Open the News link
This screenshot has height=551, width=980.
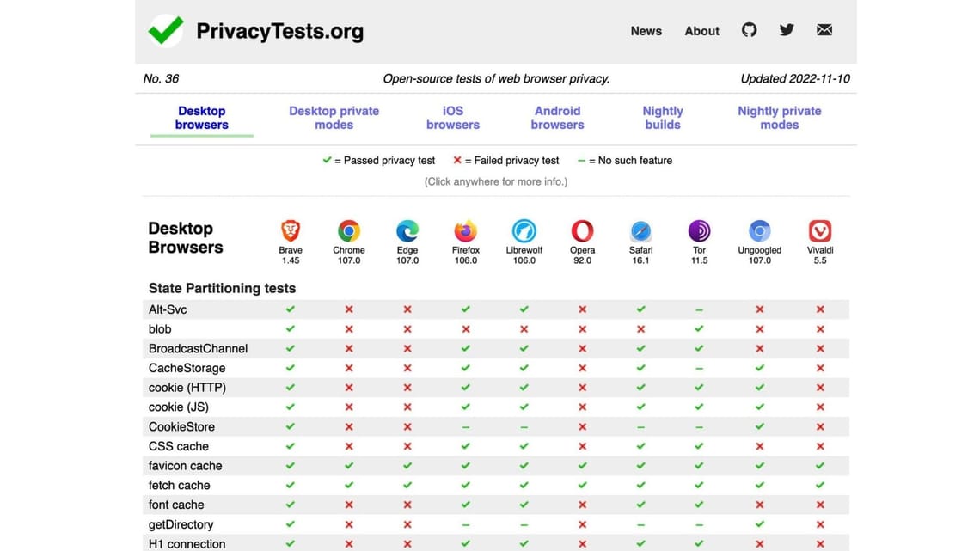[x=646, y=31]
